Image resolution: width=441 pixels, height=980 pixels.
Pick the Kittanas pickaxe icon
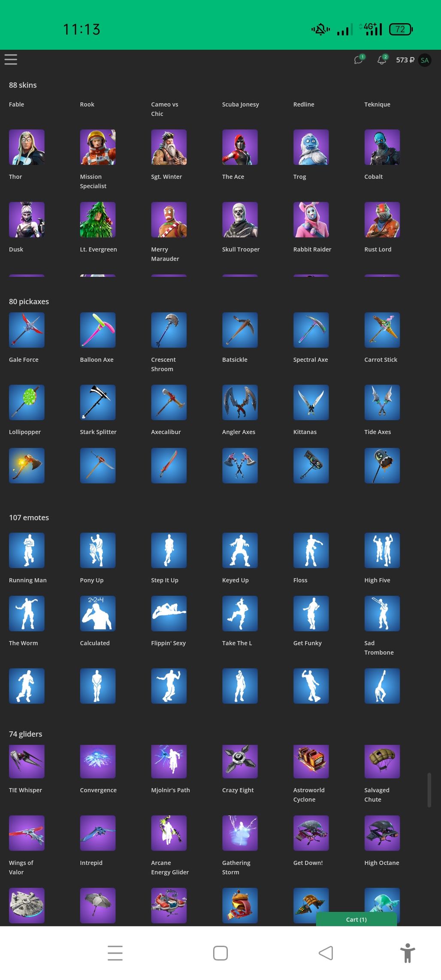coord(311,402)
